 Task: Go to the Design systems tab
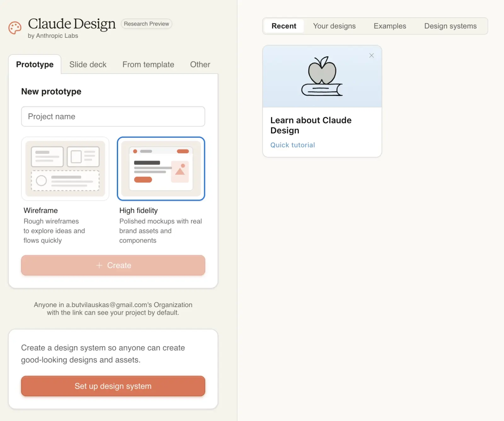pyautogui.click(x=450, y=26)
